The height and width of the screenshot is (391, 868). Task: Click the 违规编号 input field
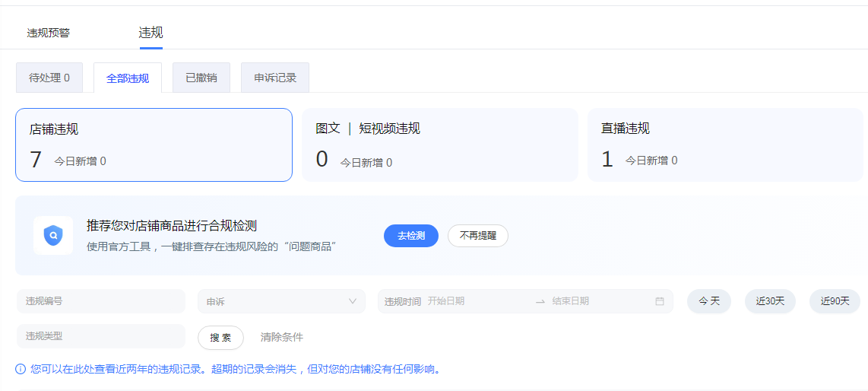101,301
